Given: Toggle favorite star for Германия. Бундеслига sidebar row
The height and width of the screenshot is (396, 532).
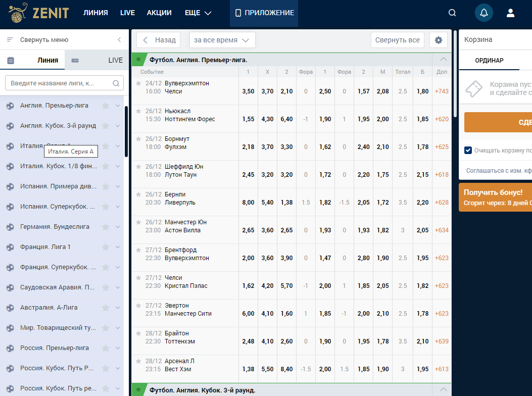Looking at the screenshot, I should 106,227.
